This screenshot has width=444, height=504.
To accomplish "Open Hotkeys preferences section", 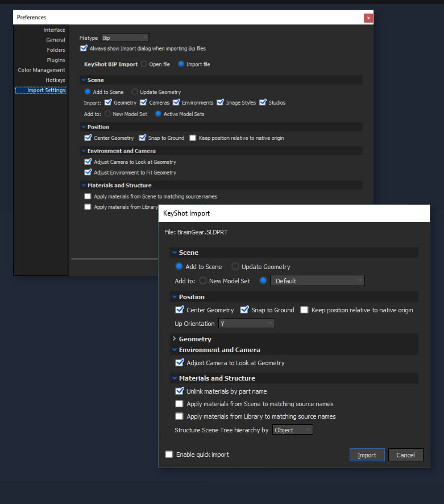I will tap(55, 80).
